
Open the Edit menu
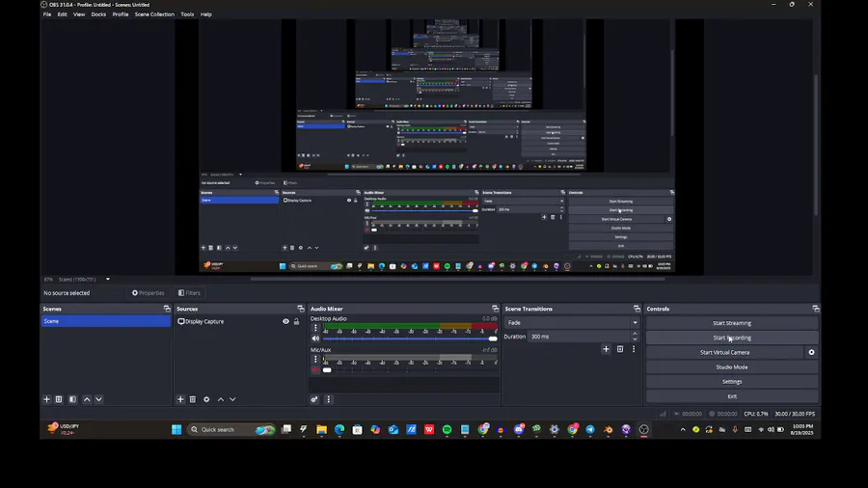(x=62, y=14)
